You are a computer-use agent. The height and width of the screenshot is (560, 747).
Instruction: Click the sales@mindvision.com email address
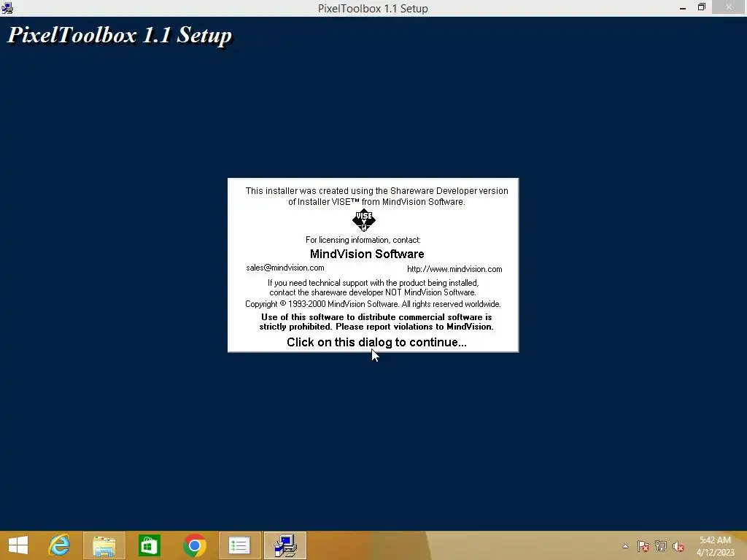click(285, 268)
